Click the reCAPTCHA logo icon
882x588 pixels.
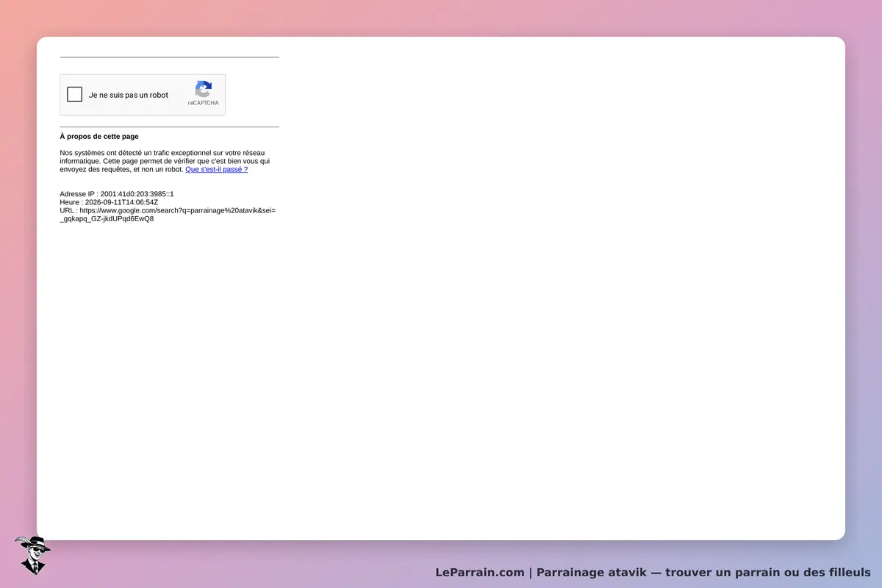coord(203,89)
